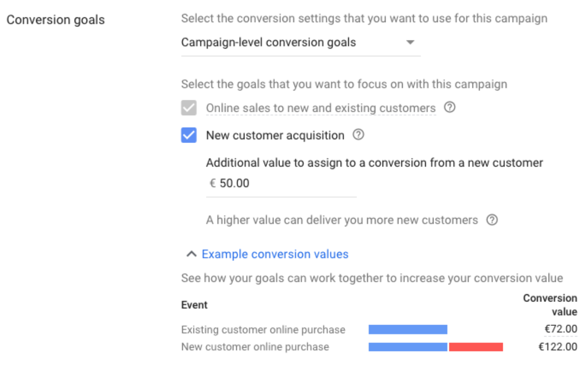The image size is (588, 366).
Task: Click help icon next to New customer acquisition
Action: click(358, 135)
